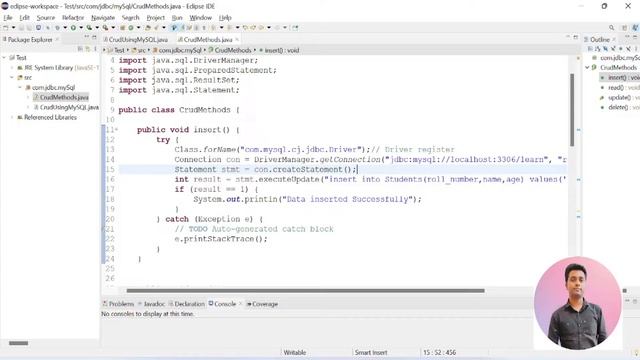Open the File menu

(8, 18)
